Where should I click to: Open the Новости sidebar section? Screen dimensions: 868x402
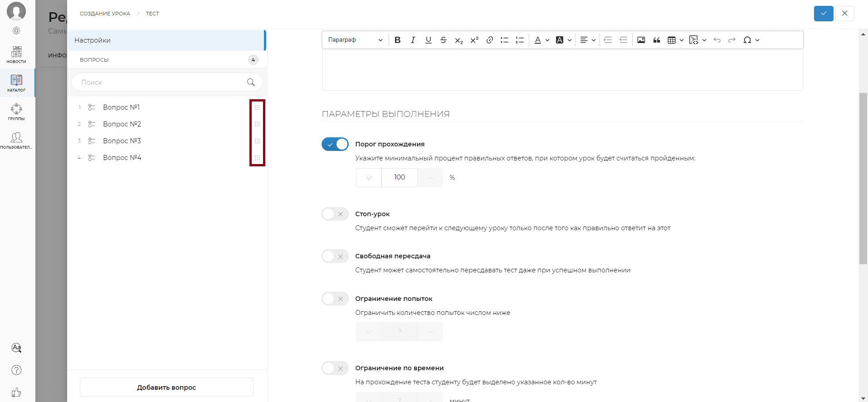(16, 55)
